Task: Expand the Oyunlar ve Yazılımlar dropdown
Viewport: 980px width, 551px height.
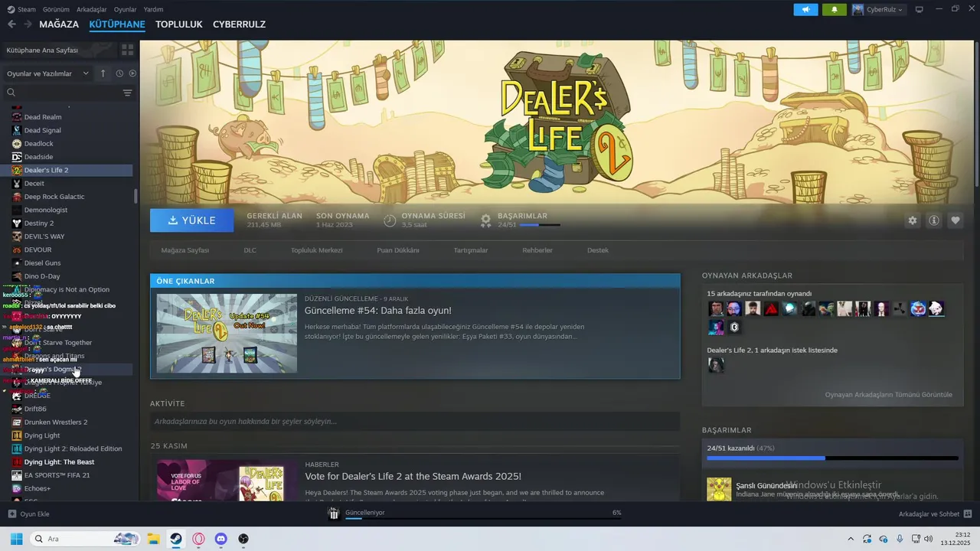Action: click(47, 73)
